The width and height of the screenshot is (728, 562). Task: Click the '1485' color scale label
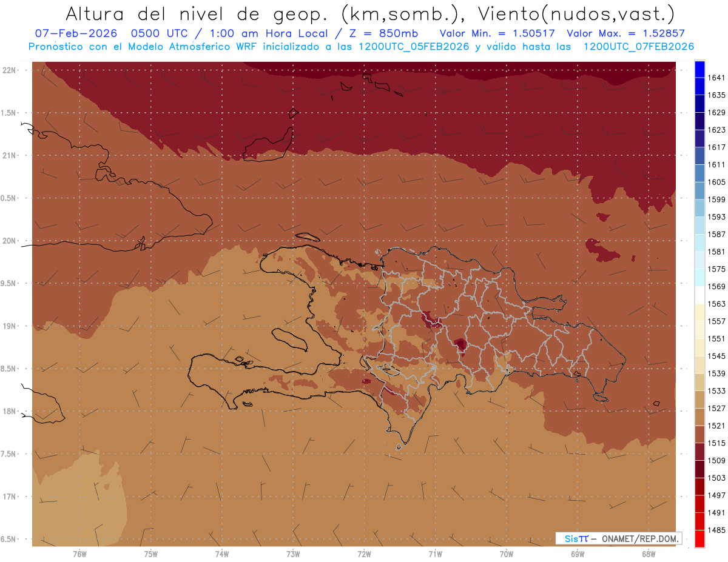point(716,530)
